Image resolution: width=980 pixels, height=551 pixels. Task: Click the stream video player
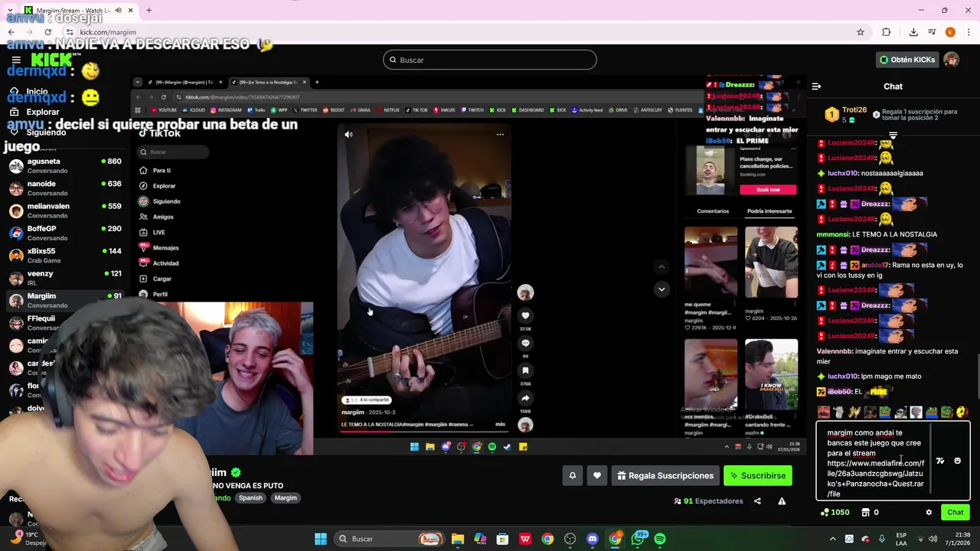point(467,264)
